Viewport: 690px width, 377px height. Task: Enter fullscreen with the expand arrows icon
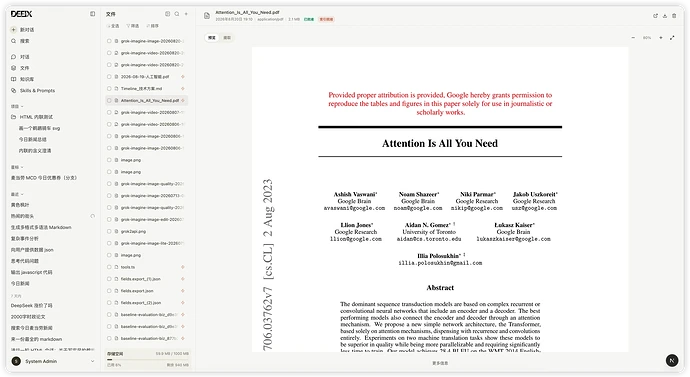click(672, 38)
